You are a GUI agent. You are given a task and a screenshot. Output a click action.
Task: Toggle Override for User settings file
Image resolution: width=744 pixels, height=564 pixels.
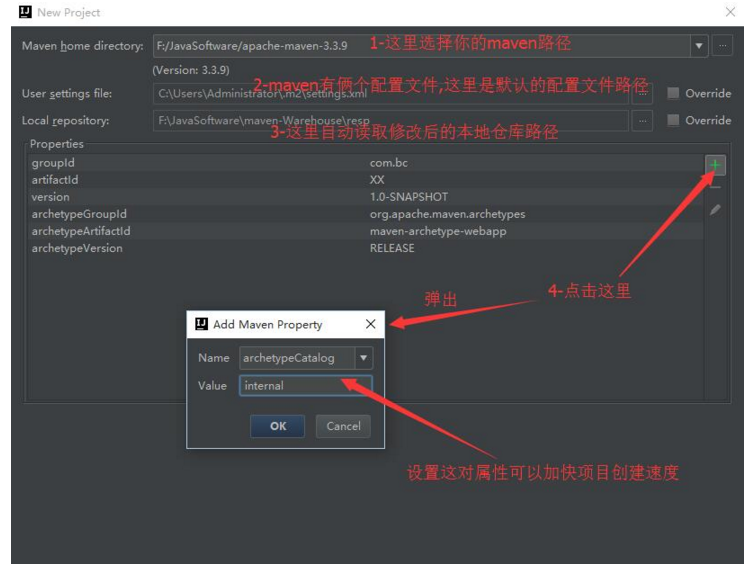673,93
